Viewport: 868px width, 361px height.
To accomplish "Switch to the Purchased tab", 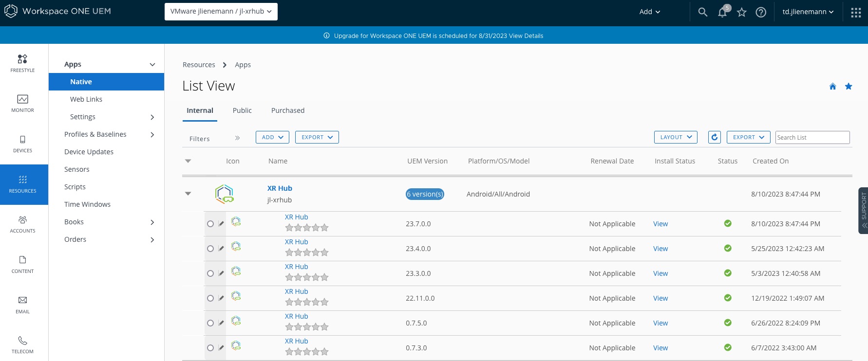I will 288,110.
